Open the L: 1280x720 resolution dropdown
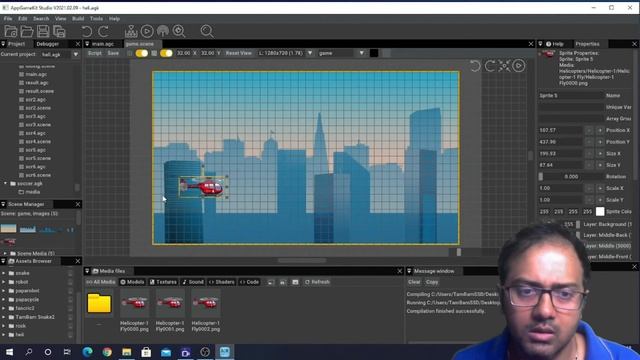The image size is (640, 360). (x=310, y=53)
